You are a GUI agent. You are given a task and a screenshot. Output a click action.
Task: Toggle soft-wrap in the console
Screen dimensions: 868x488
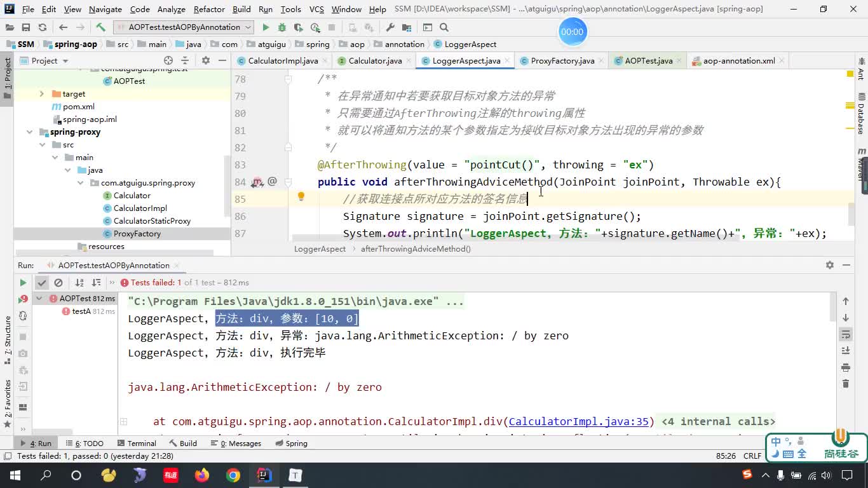846,334
